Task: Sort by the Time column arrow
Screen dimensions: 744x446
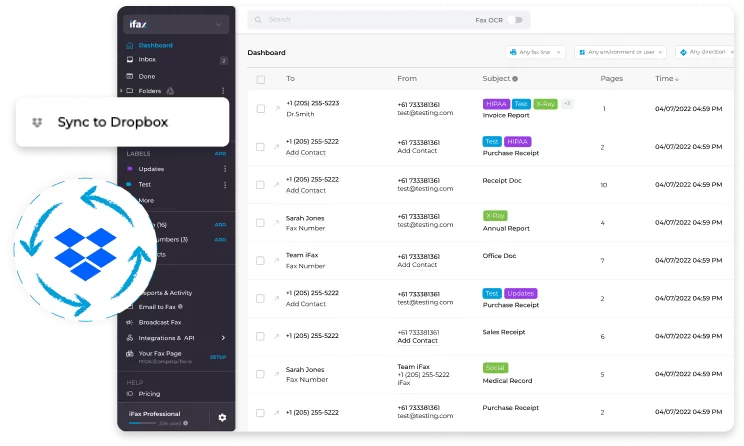Action: pos(677,79)
